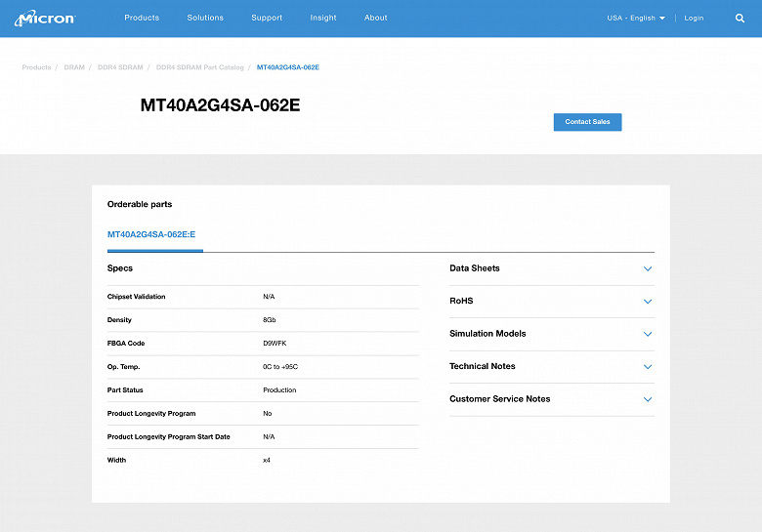The image size is (762, 532).
Task: Go to DRAM breadcrumb link
Action: (x=74, y=67)
